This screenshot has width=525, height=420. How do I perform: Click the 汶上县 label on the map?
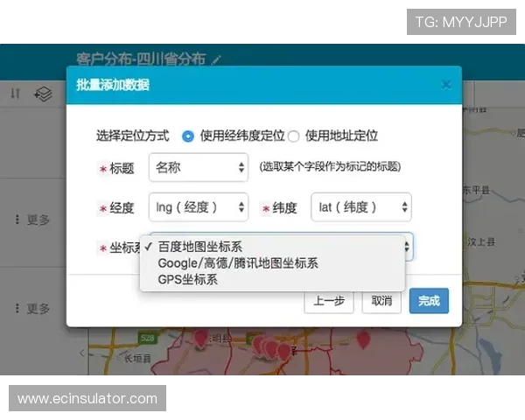(481, 241)
